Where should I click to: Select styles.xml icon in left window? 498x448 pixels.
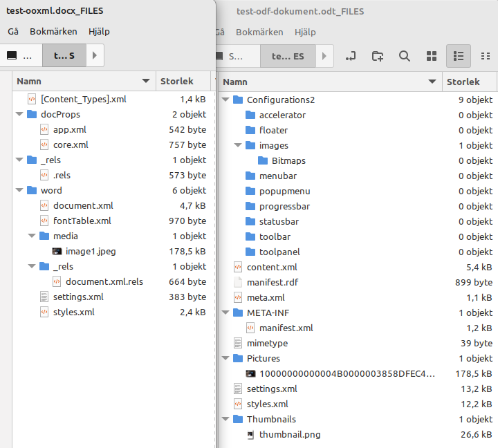[44, 312]
